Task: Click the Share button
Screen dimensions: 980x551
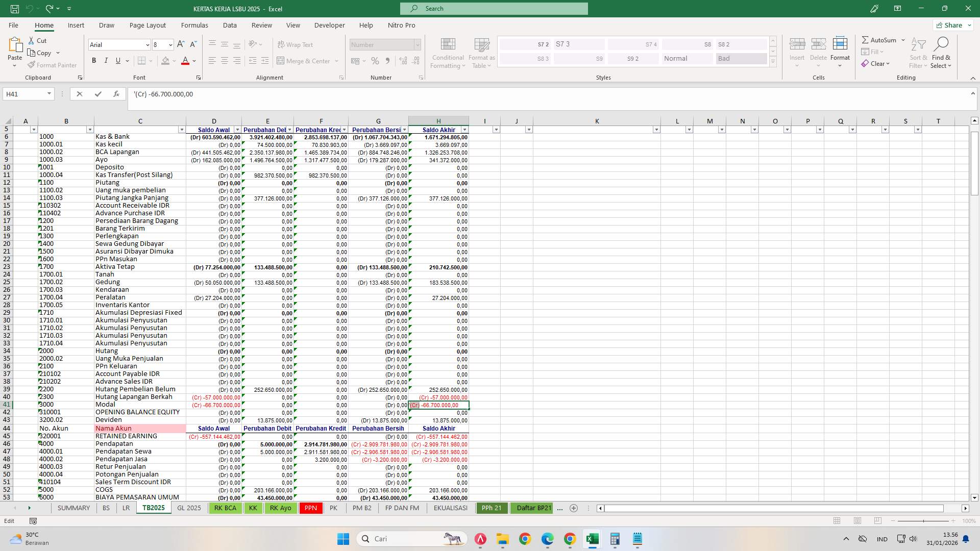Action: coord(951,24)
